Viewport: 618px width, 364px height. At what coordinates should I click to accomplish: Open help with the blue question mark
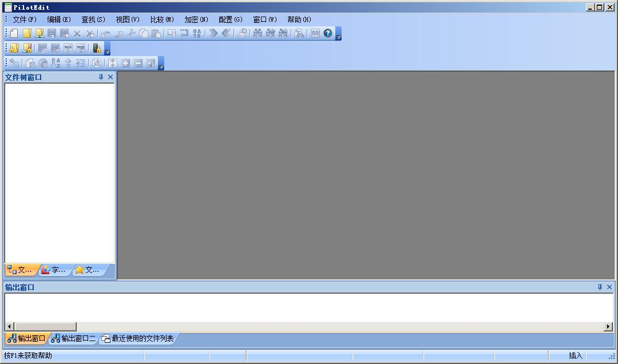[x=327, y=34]
